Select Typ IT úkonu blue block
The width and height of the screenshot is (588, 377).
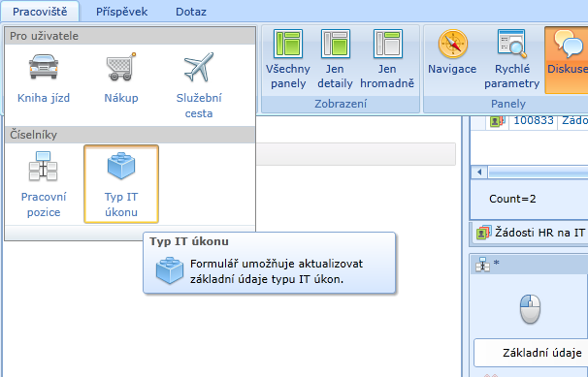click(x=121, y=184)
